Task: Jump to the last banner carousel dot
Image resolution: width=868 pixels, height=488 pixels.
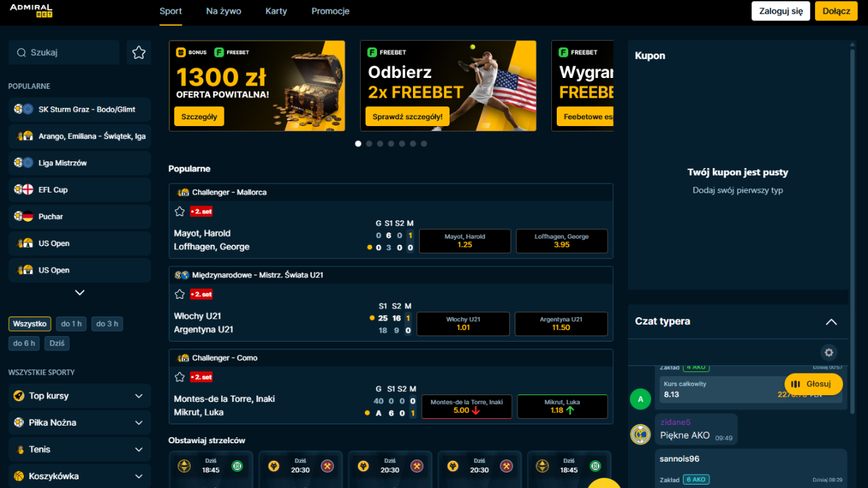Action: pos(424,144)
